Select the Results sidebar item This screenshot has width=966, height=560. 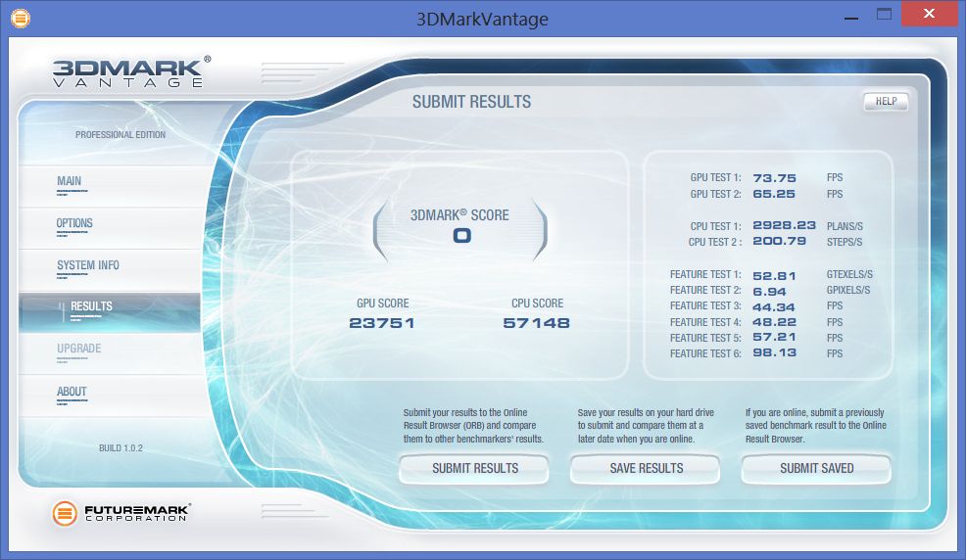click(91, 306)
